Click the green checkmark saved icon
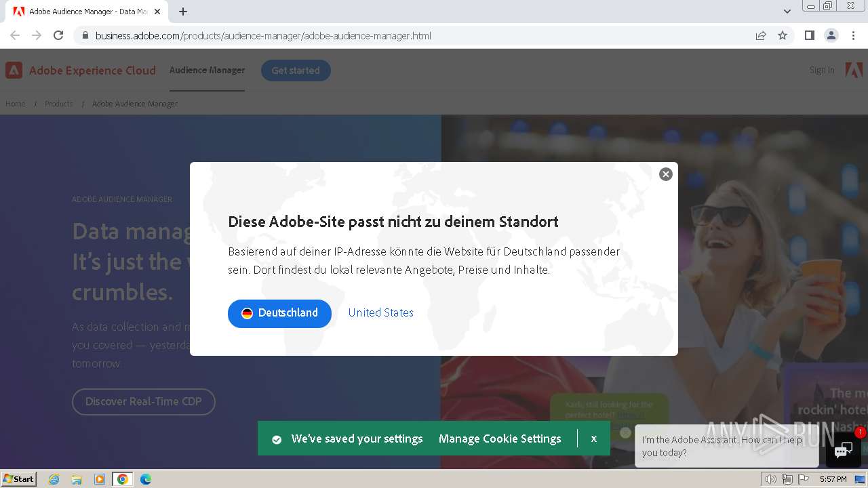This screenshot has height=488, width=868. click(x=277, y=439)
